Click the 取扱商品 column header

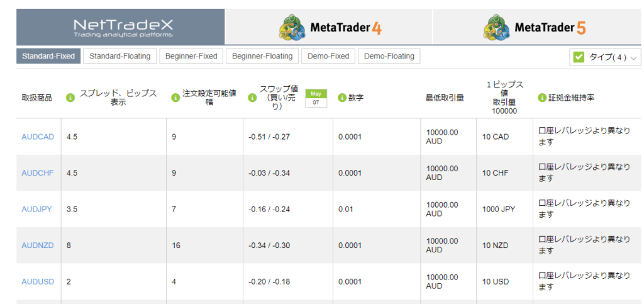37,98
